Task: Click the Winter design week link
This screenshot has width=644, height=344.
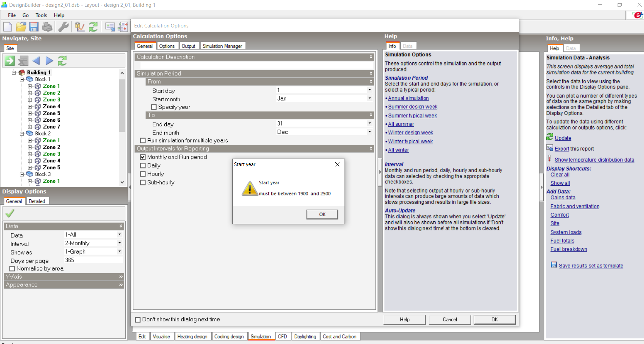Action: tap(410, 133)
